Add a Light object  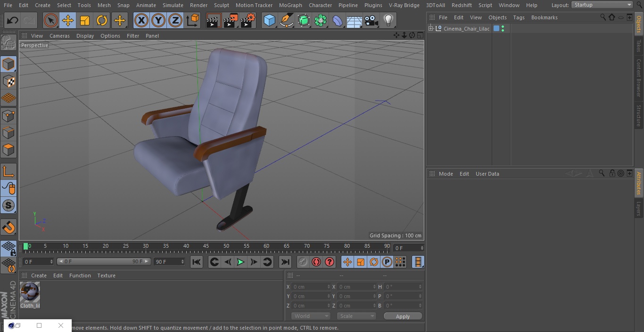[x=388, y=20]
